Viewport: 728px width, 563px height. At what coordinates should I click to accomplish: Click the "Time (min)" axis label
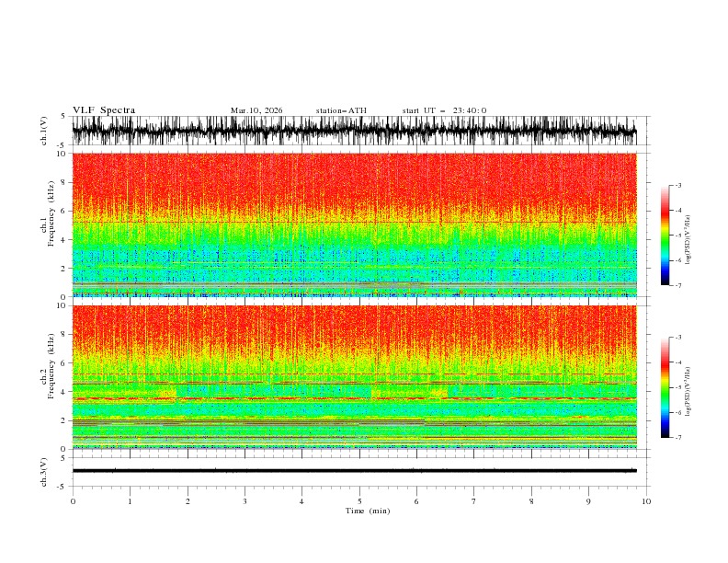(x=368, y=511)
